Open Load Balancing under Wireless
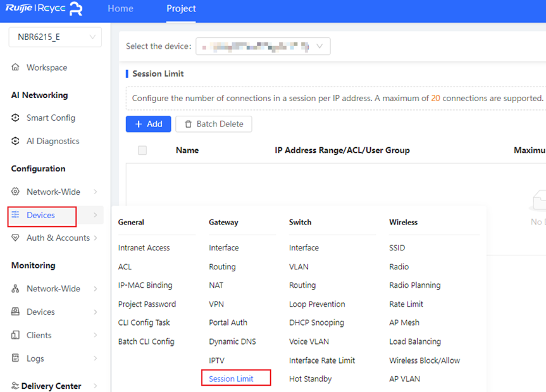 pyautogui.click(x=414, y=341)
